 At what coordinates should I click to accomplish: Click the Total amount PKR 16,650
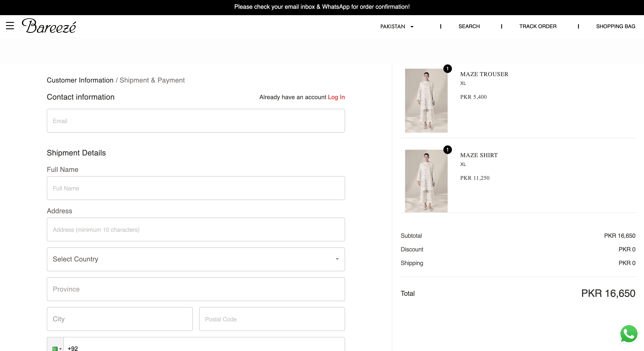tap(608, 293)
